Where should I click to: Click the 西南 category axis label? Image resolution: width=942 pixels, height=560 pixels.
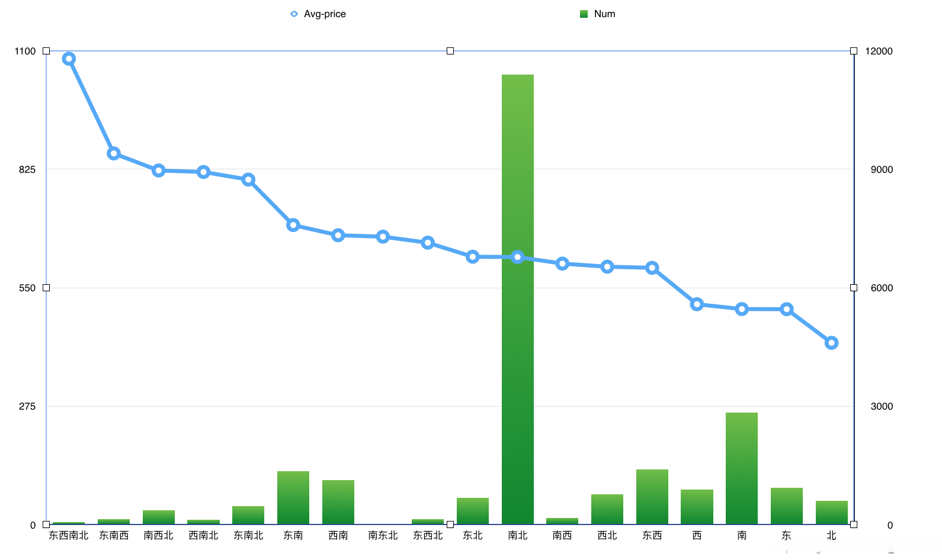338,535
